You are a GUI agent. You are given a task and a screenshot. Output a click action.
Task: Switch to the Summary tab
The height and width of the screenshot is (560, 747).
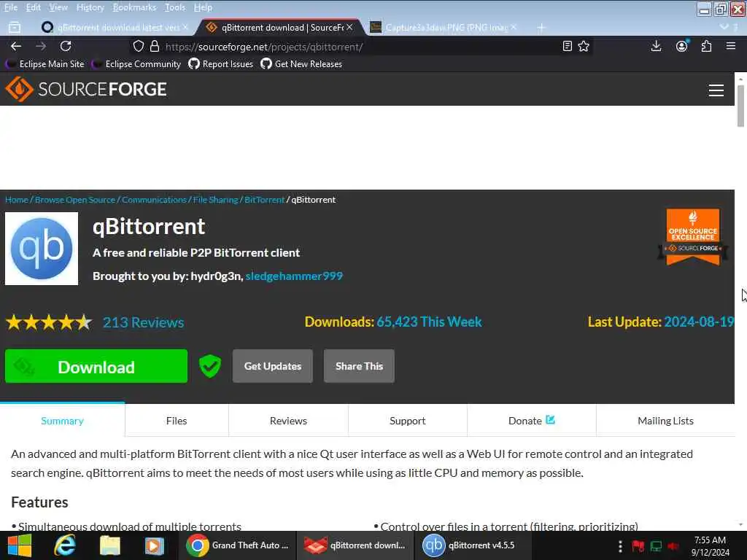coord(63,421)
